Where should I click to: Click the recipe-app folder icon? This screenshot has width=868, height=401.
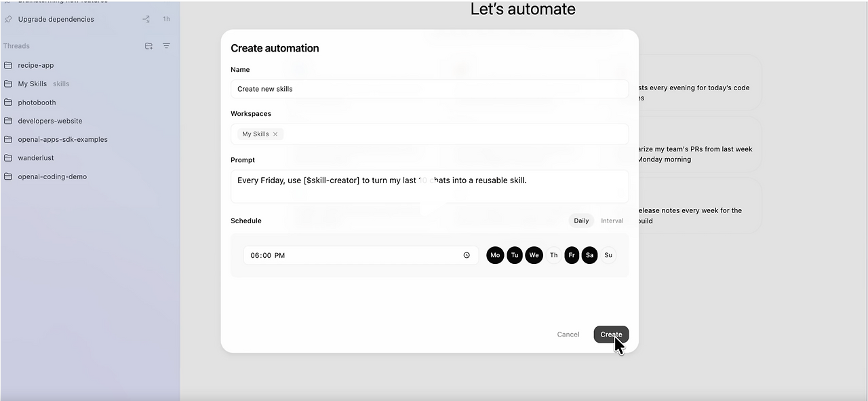click(8, 65)
